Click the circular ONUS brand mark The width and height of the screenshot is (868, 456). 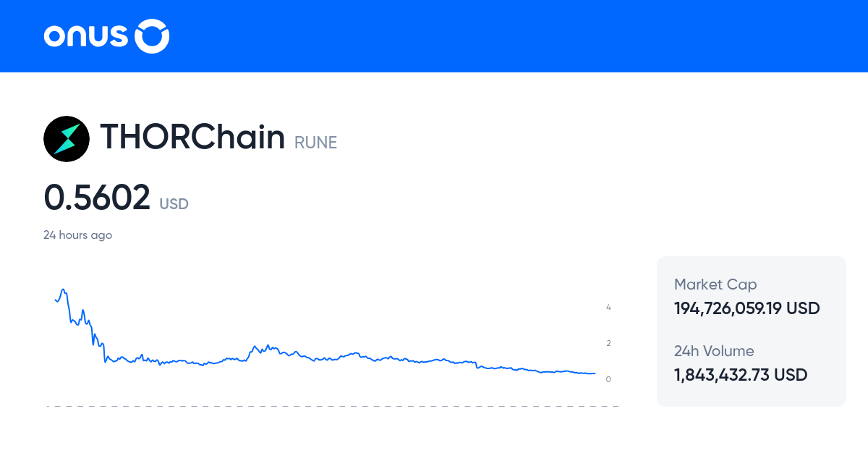151,35
